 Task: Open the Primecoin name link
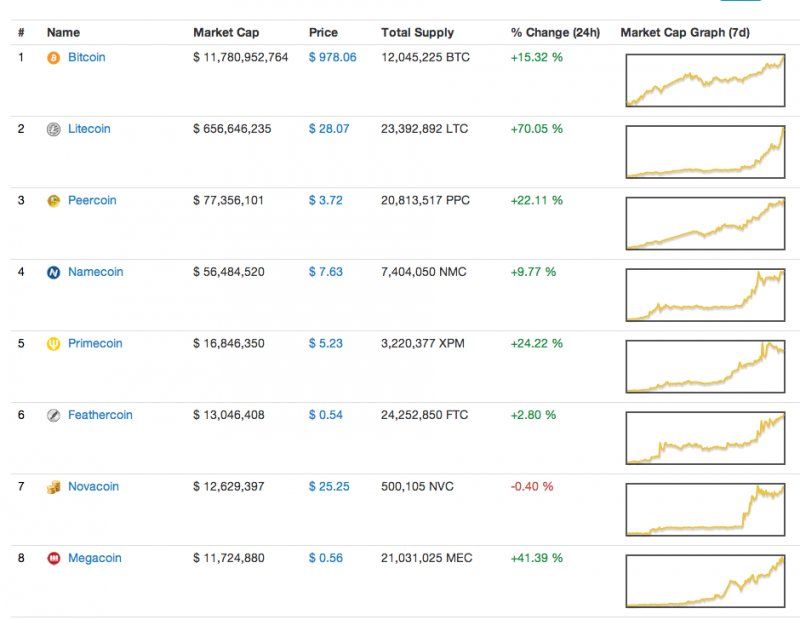(x=95, y=343)
